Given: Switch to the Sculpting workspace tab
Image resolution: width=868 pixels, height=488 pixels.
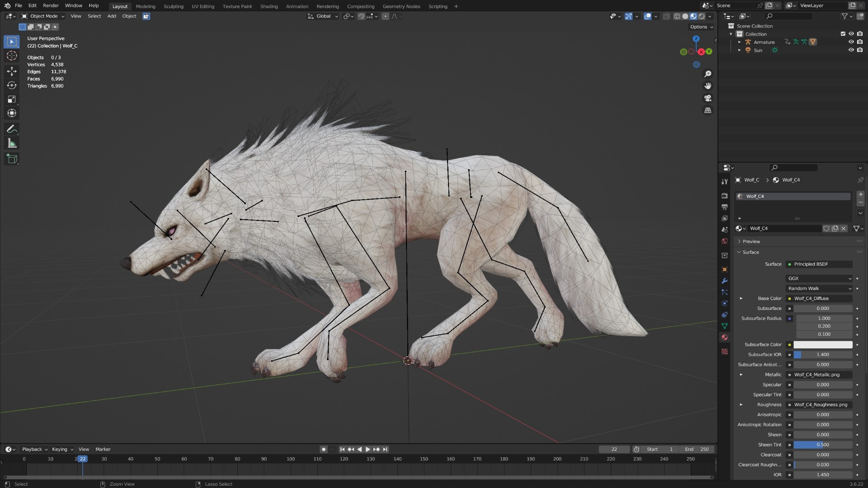Looking at the screenshot, I should point(174,6).
